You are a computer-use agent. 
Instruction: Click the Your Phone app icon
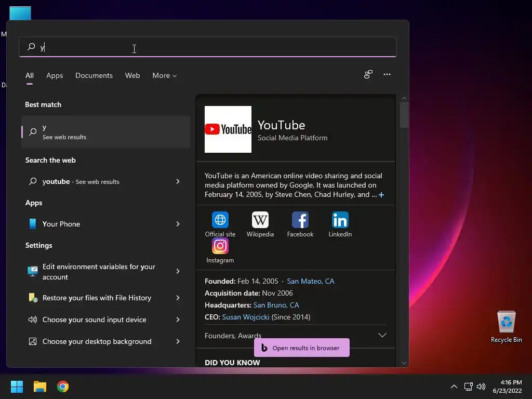click(33, 224)
